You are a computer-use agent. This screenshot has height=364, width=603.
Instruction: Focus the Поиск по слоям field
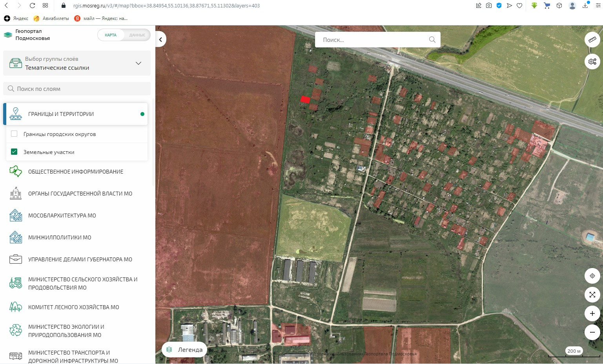point(77,89)
